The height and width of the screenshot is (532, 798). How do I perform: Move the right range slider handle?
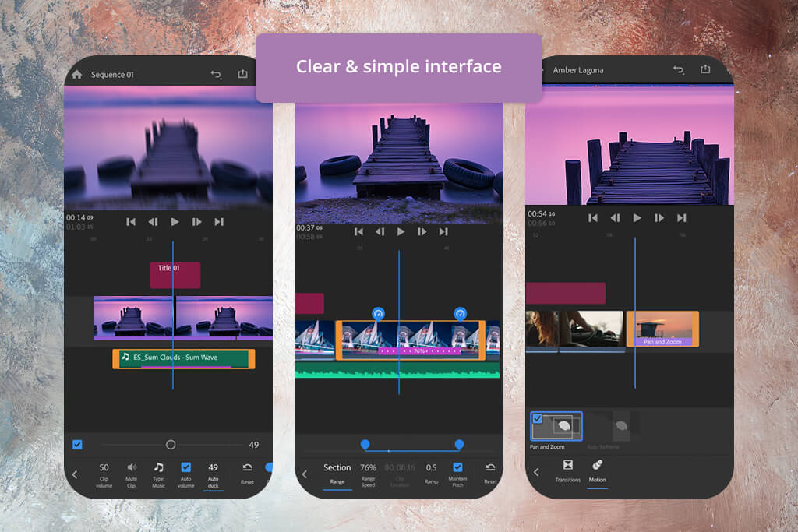click(x=459, y=445)
